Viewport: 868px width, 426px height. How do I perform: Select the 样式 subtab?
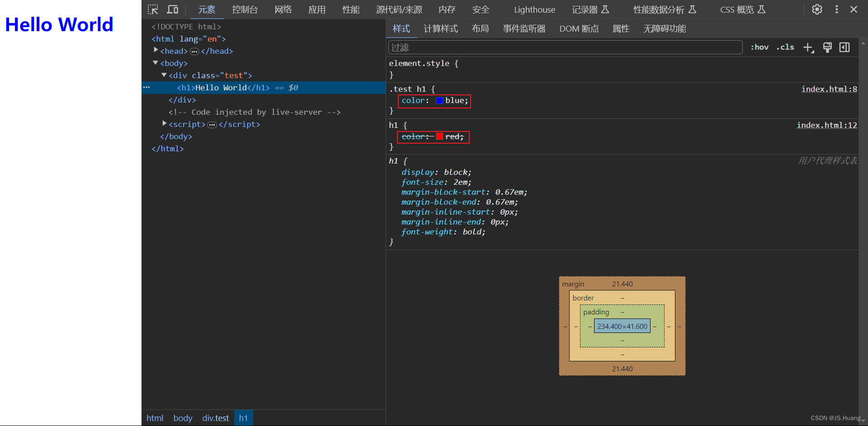401,28
